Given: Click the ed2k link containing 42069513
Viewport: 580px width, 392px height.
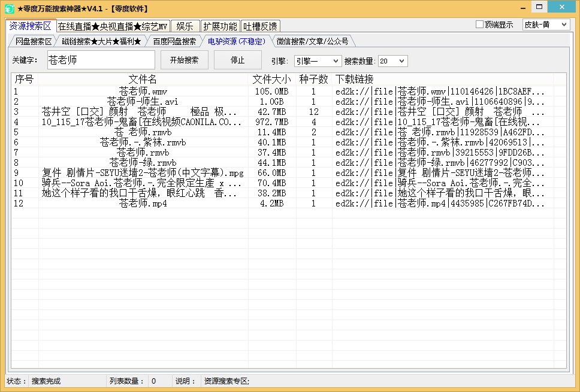Looking at the screenshot, I should click(440, 142).
